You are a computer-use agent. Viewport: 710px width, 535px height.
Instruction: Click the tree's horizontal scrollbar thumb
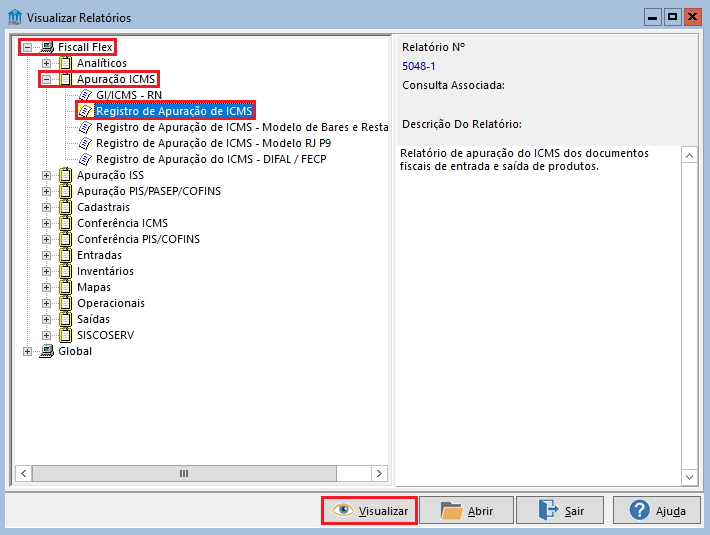click(184, 473)
